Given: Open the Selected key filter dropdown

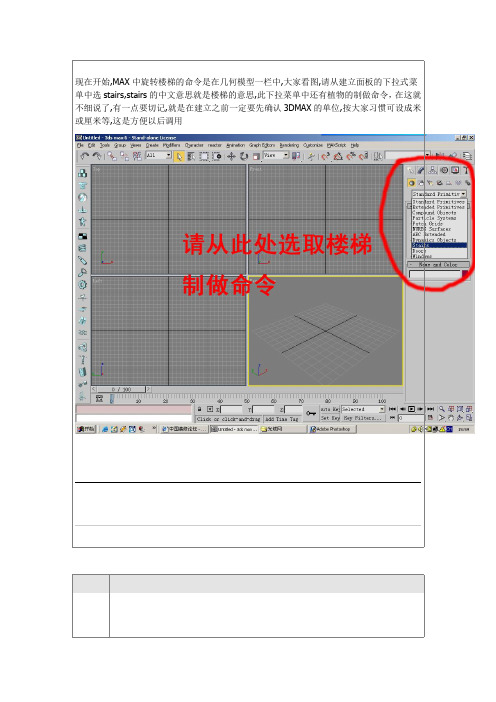Looking at the screenshot, I should tap(363, 409).
